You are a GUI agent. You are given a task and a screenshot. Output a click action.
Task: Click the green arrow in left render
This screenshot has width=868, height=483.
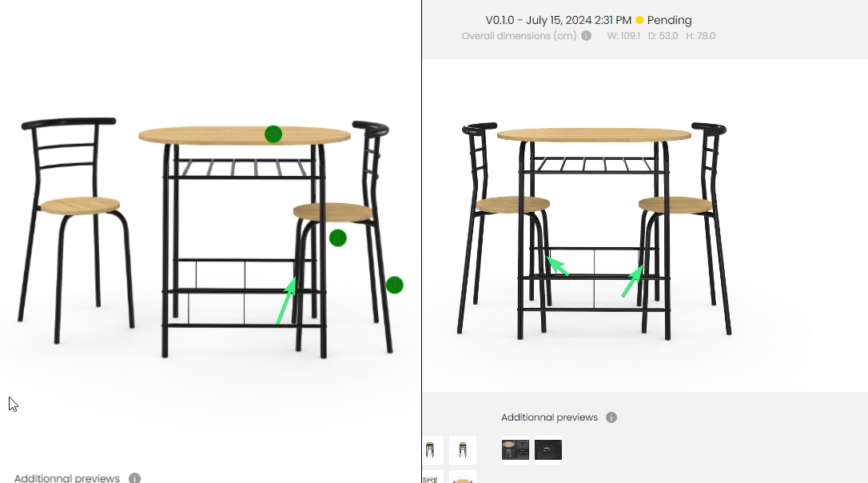pos(286,300)
